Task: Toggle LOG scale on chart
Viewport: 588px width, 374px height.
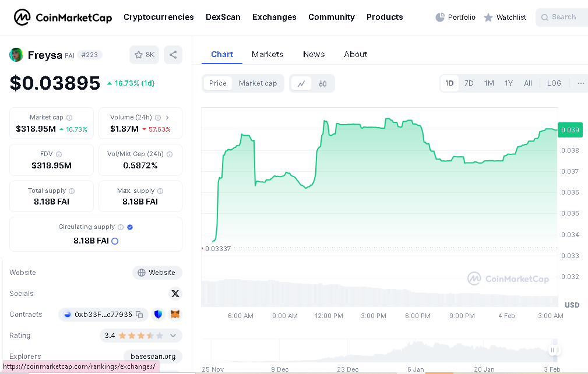Action: pos(554,83)
